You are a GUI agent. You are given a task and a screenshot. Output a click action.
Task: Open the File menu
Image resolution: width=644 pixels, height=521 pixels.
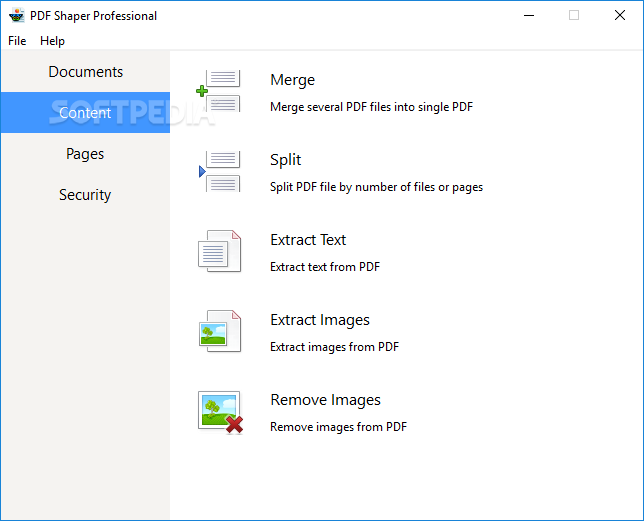tap(17, 41)
